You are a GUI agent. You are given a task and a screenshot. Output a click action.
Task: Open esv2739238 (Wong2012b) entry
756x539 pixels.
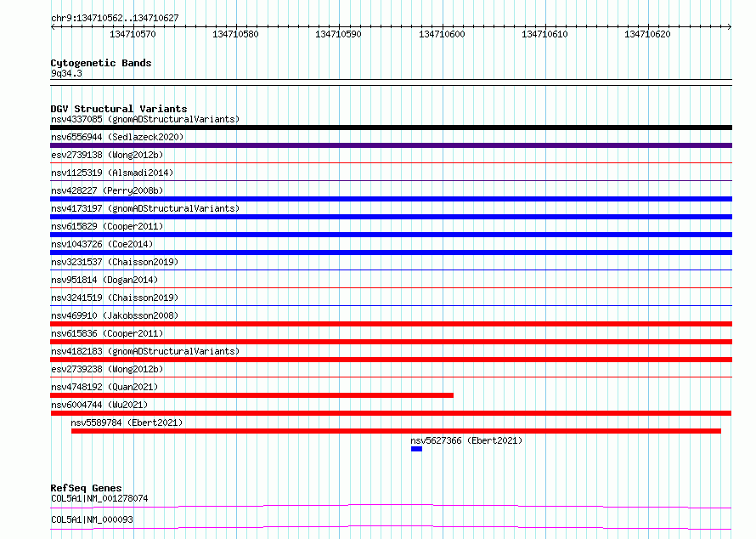pos(107,369)
